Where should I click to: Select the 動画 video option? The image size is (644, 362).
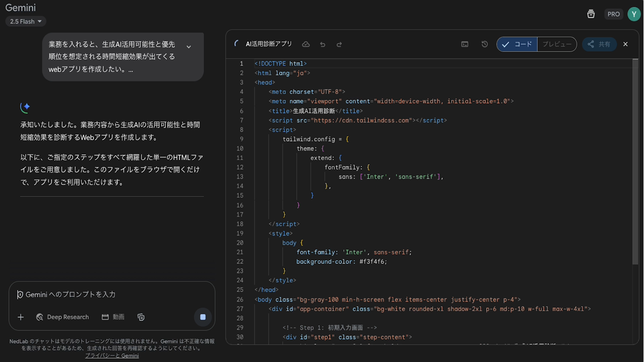[x=113, y=317]
